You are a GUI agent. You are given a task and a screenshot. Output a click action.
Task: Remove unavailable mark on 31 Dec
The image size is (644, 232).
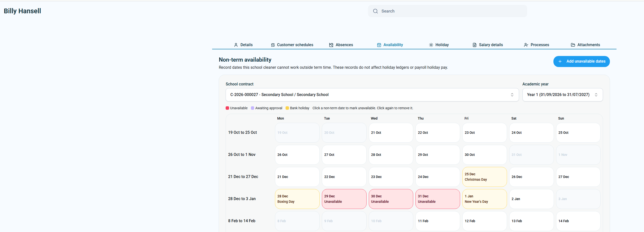point(438,199)
